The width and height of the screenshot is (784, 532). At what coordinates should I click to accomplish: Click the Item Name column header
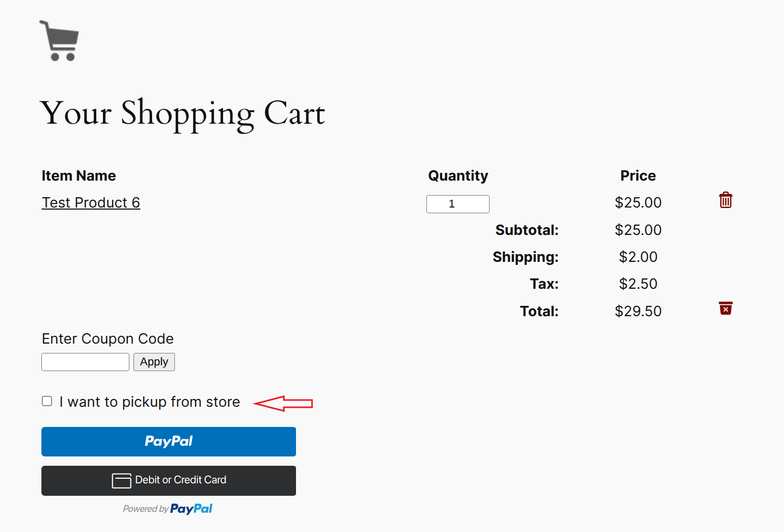[79, 176]
